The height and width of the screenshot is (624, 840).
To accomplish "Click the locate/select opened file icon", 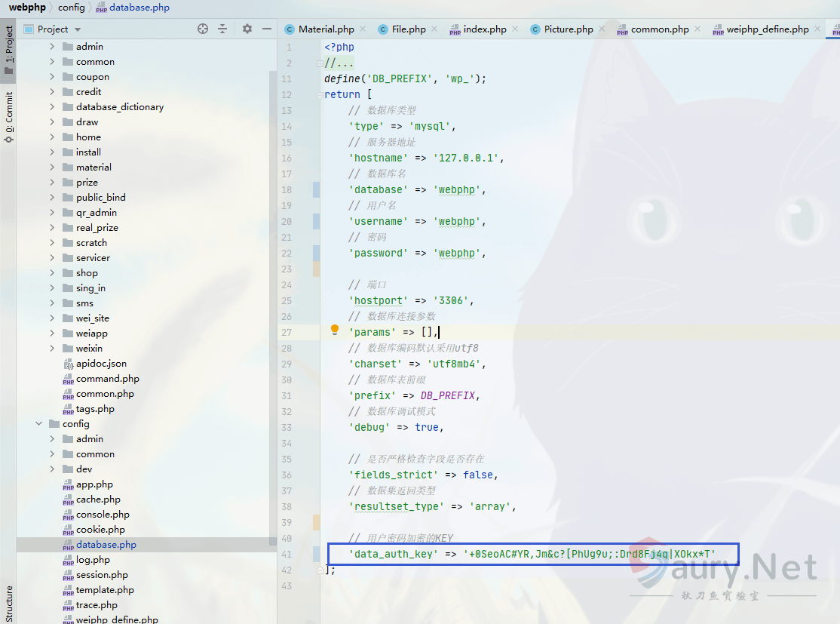I will (x=203, y=29).
